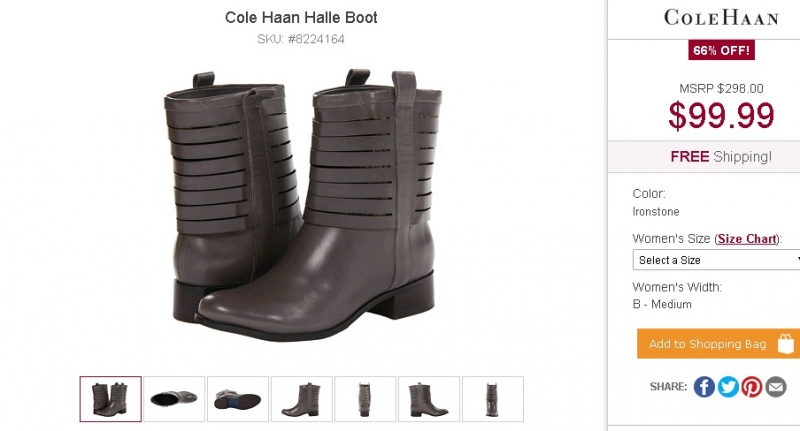
Task: Select the sixth thumbnail of angled boot
Action: 429,399
